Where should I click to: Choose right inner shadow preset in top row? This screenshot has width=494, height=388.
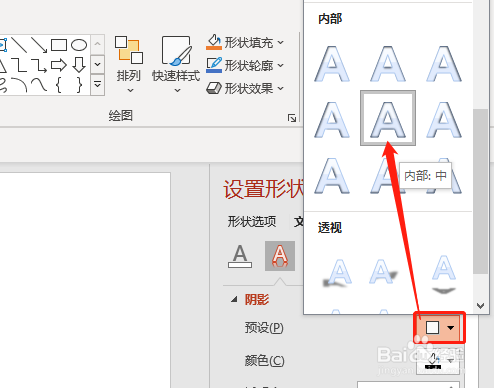[x=444, y=63]
